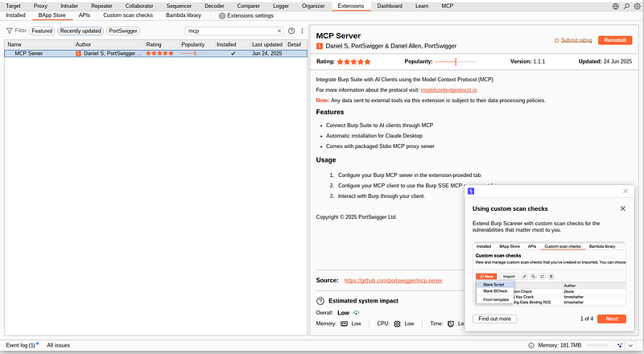
Task: Toggle the Featured filter chip
Action: pos(42,31)
